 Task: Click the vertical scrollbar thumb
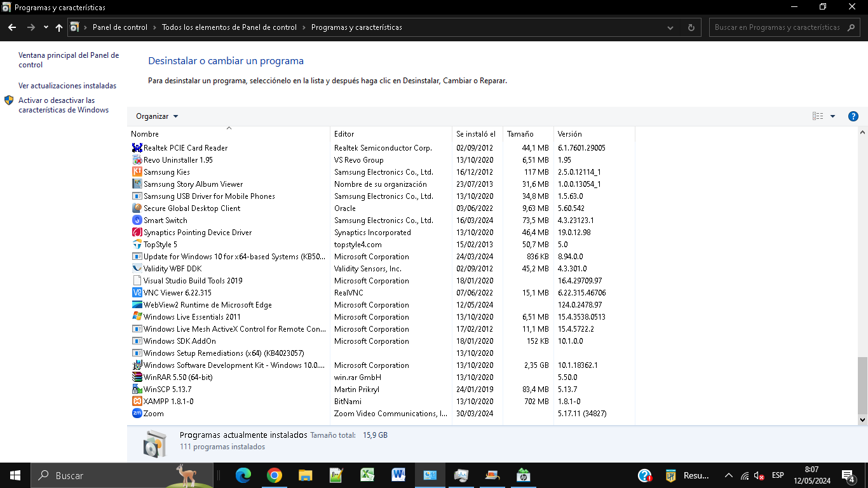(862, 385)
